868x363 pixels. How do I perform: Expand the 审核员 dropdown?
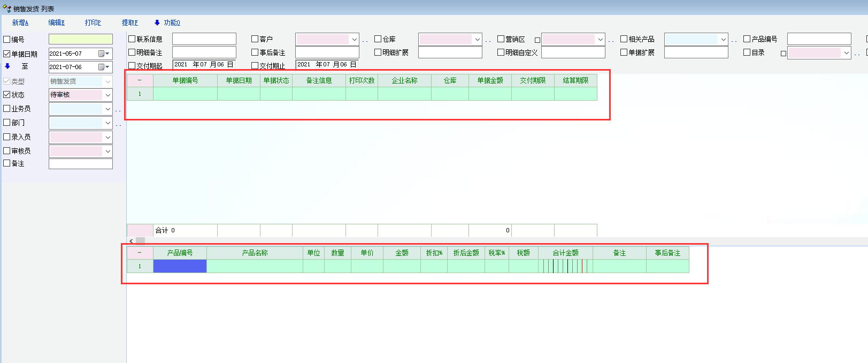point(107,151)
